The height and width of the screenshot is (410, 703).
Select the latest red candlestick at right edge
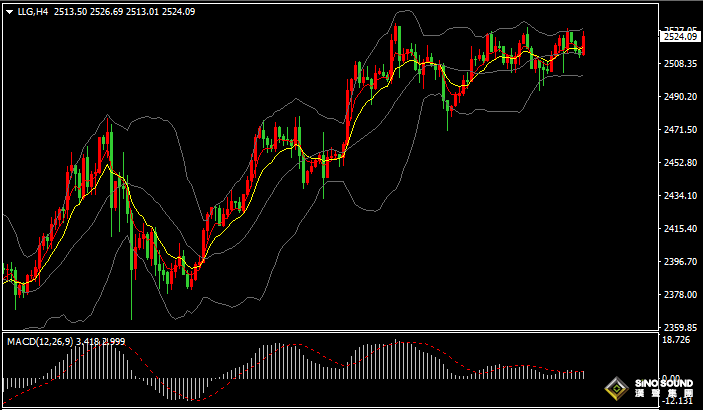click(x=583, y=43)
